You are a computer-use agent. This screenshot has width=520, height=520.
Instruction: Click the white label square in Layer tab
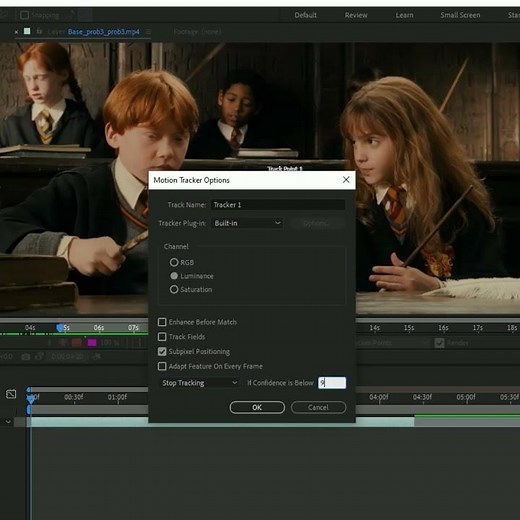tap(27, 31)
